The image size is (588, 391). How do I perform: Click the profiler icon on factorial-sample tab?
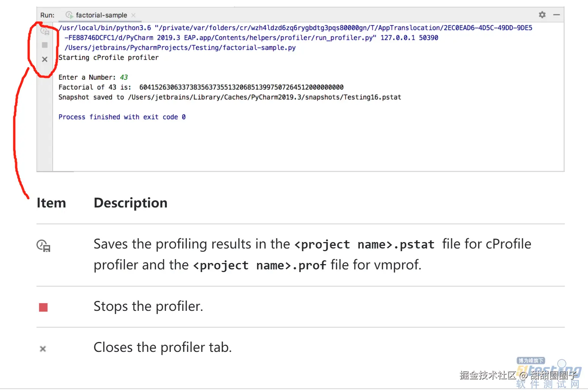coord(69,15)
